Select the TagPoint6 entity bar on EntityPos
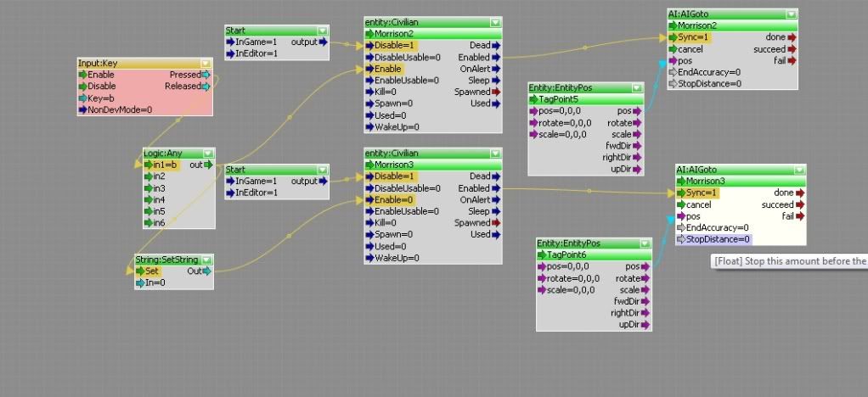The image size is (868, 397). tap(594, 254)
